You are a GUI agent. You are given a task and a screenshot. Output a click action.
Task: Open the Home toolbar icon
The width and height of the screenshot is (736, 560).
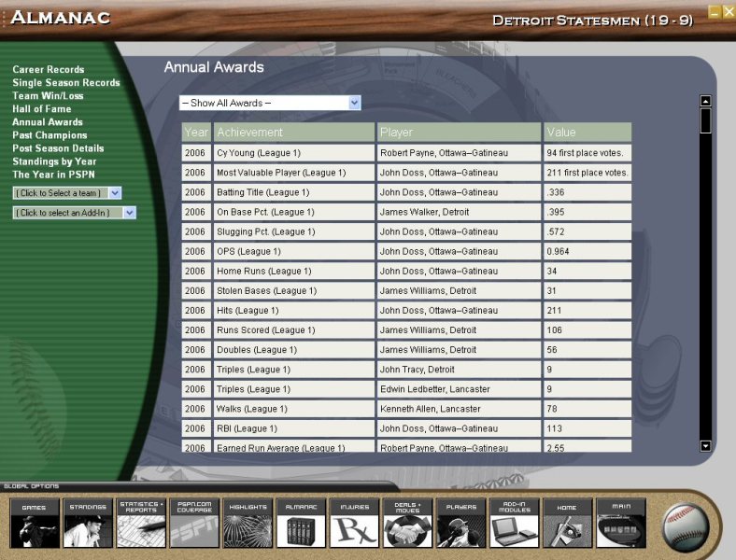(567, 524)
